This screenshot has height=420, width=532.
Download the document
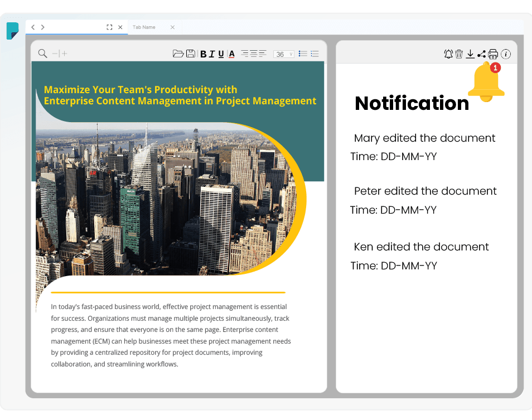click(470, 54)
